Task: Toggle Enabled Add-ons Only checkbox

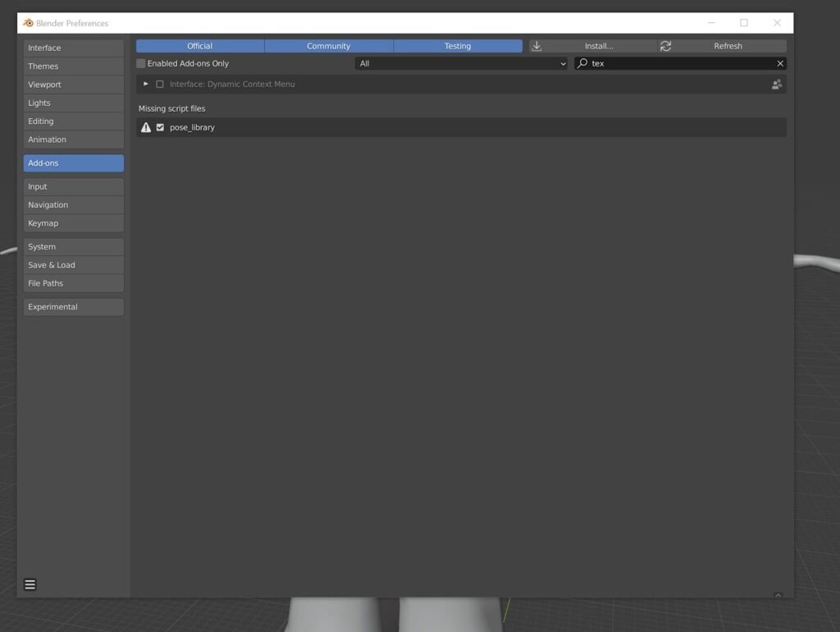Action: pos(141,63)
